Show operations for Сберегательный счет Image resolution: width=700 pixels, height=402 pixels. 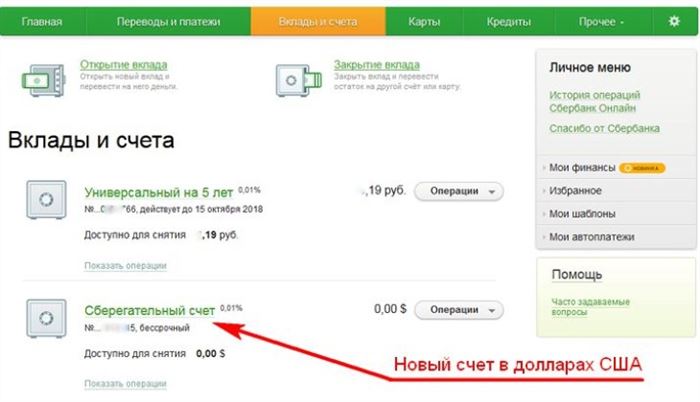[125, 383]
